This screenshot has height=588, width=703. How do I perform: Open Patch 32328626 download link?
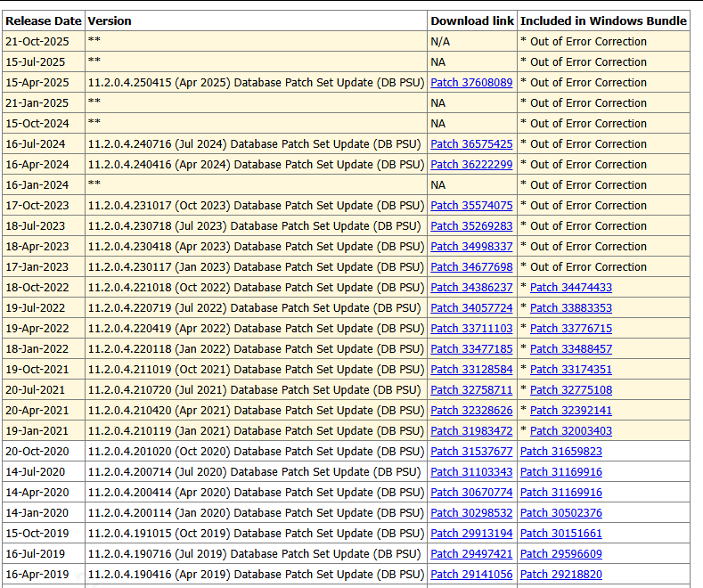(471, 411)
